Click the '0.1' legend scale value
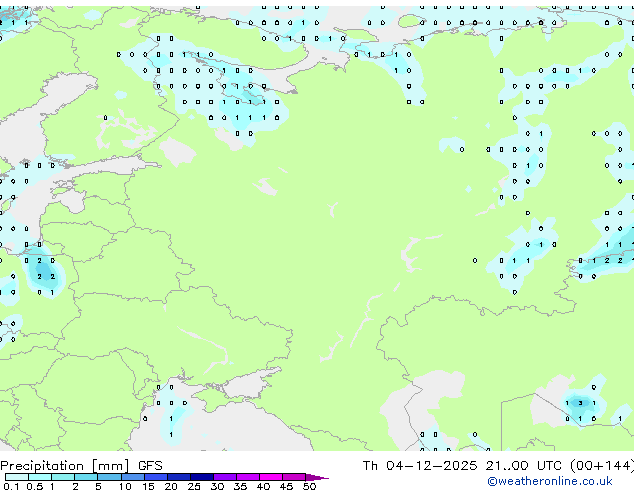This screenshot has height=490, width=634. coord(11,486)
